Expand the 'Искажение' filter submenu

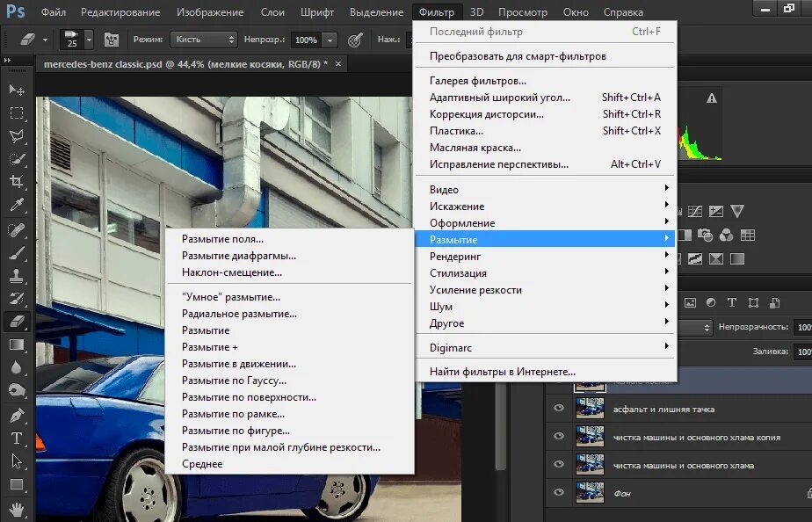coord(546,207)
